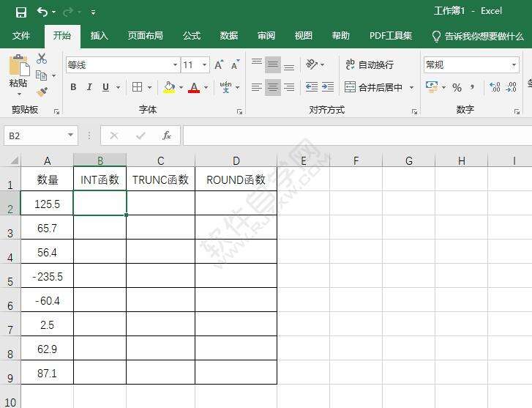Switch to the 插入 tab
The image size is (532, 408).
pyautogui.click(x=99, y=36)
